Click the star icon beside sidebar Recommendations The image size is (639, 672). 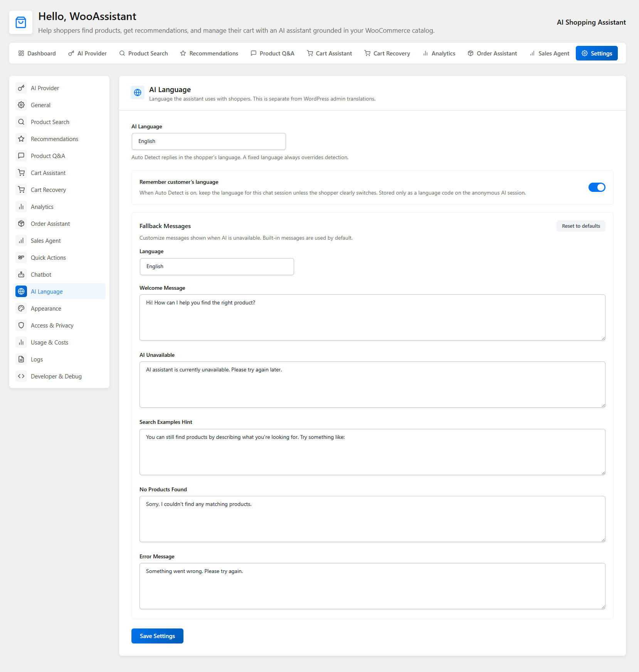tap(21, 139)
